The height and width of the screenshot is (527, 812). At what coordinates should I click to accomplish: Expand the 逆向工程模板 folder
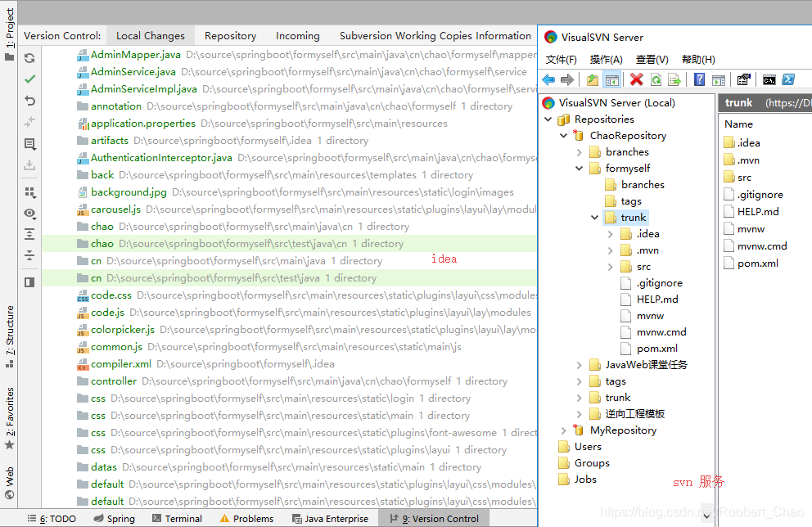(x=579, y=414)
